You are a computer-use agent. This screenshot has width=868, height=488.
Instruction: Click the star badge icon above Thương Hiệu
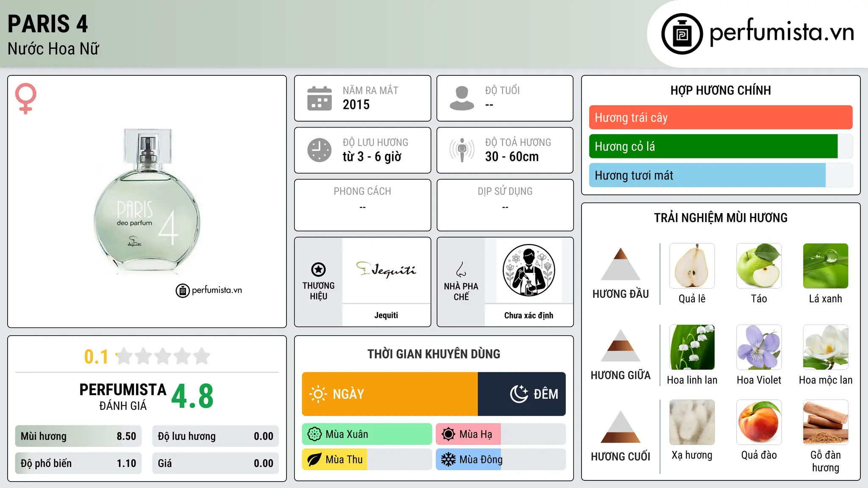[318, 269]
